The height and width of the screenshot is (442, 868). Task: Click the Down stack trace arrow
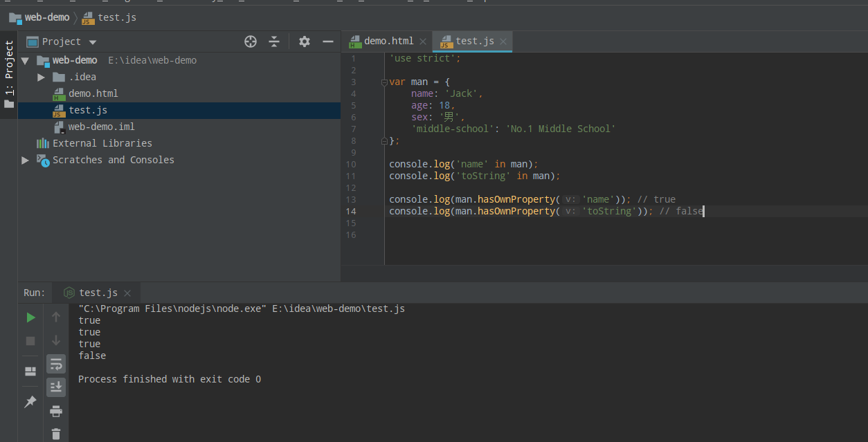pyautogui.click(x=56, y=340)
